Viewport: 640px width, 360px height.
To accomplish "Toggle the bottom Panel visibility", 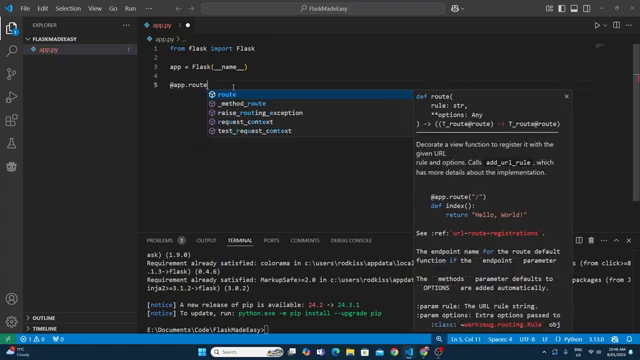I will pos(574,8).
